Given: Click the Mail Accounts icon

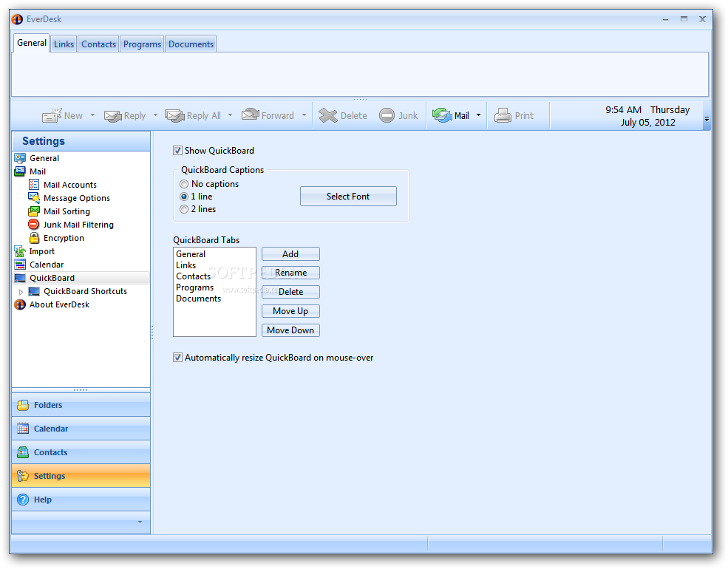Looking at the screenshot, I should click(x=34, y=184).
